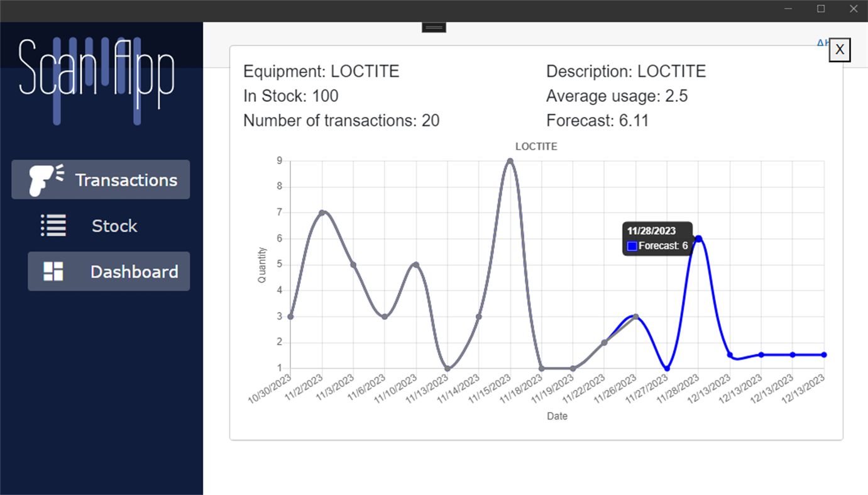Click the forecast data point dated 11/28/2023

[698, 238]
